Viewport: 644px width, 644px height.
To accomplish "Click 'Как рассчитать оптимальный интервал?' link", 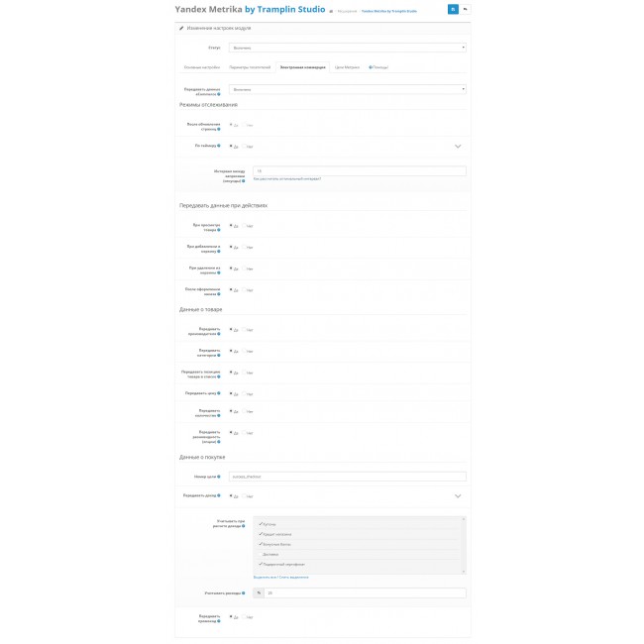I will (x=287, y=178).
